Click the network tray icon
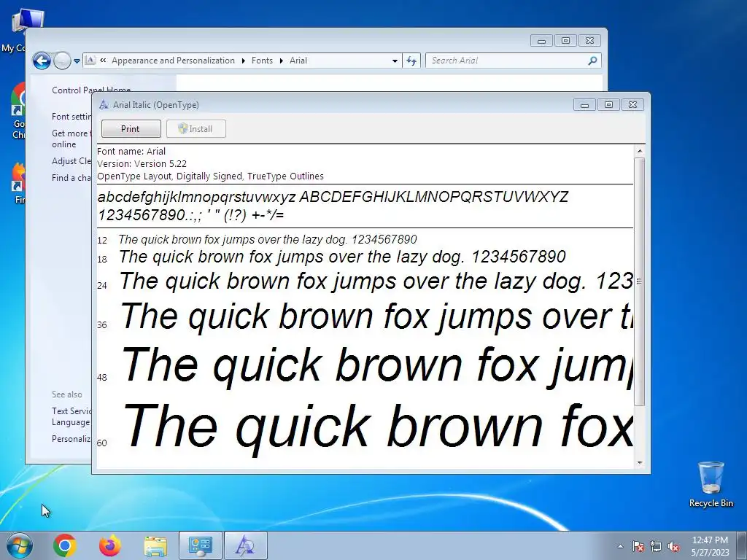Screen dimensions: 747x560 point(656,546)
